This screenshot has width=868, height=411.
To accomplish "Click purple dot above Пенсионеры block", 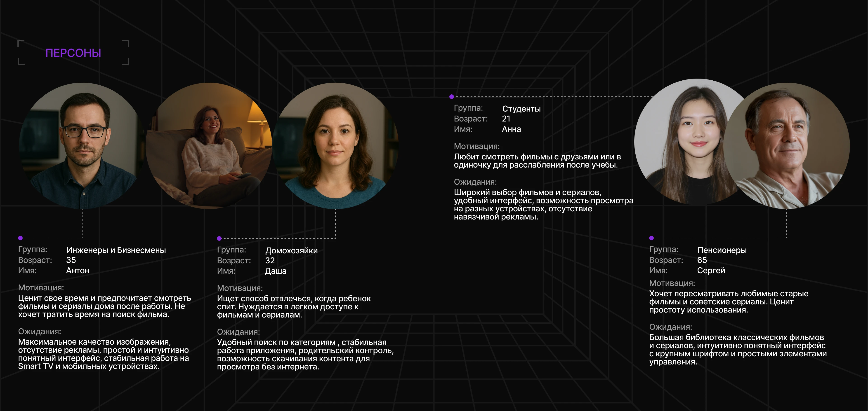I will point(651,238).
